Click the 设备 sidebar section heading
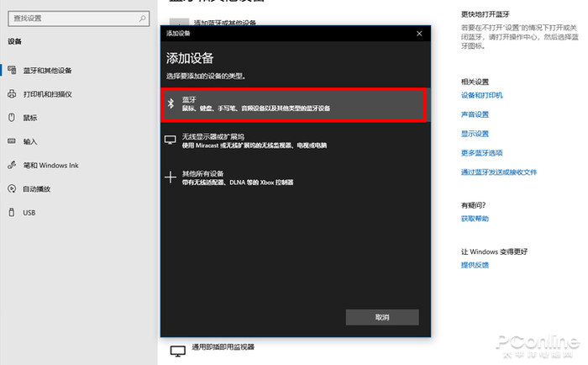The height and width of the screenshot is (365, 588). click(14, 41)
